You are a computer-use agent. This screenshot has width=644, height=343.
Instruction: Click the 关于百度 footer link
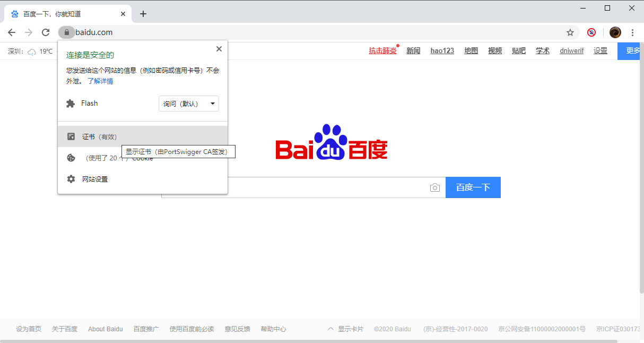(65, 329)
